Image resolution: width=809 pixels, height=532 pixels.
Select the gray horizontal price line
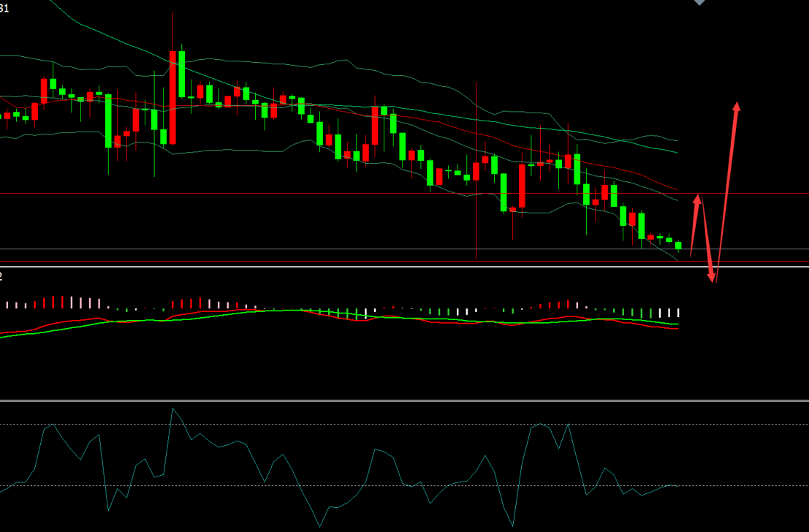(405, 249)
